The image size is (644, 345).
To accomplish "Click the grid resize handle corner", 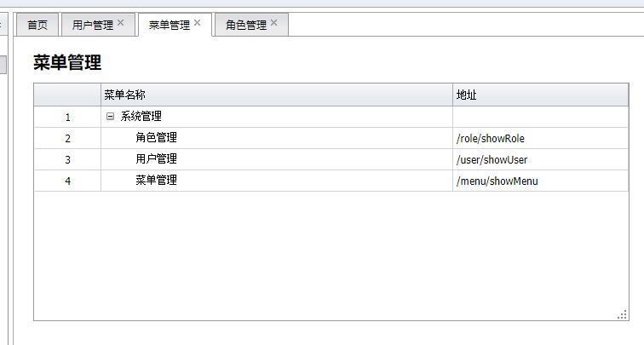I will pos(622,314).
